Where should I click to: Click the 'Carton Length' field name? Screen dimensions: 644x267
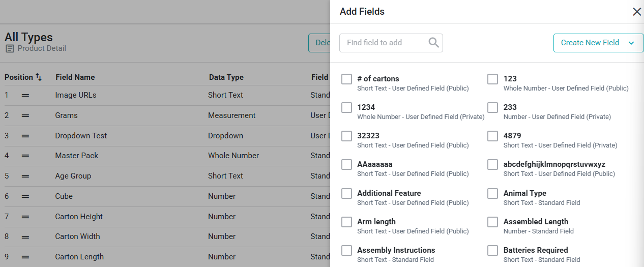[x=79, y=257]
